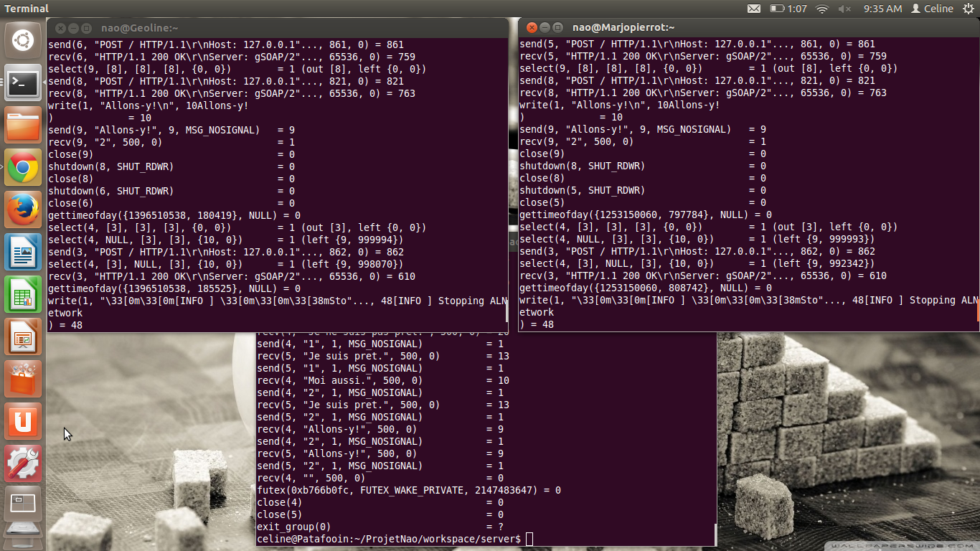Open System Settings wrench-and-gear icon
Screen dimensions: 980x551
pyautogui.click(x=23, y=463)
